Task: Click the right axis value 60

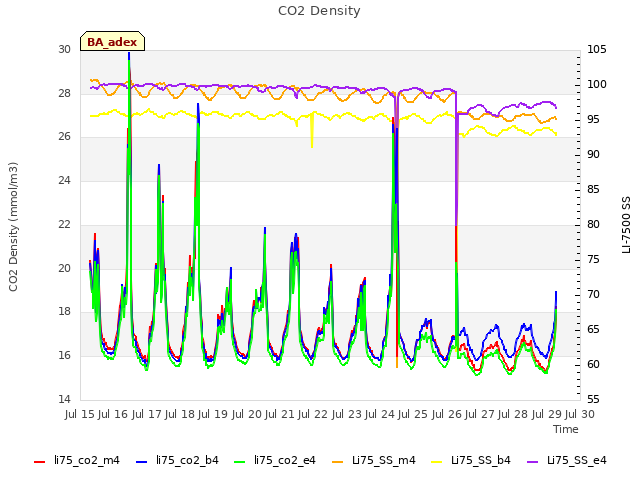Action: pyautogui.click(x=593, y=364)
